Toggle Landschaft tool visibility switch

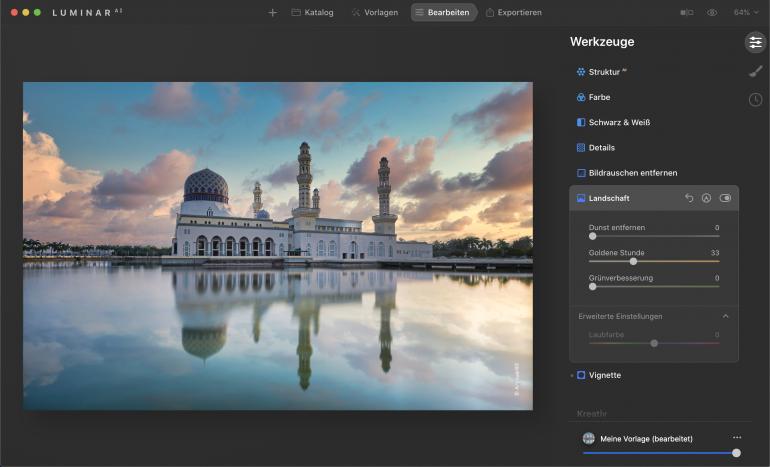click(725, 198)
